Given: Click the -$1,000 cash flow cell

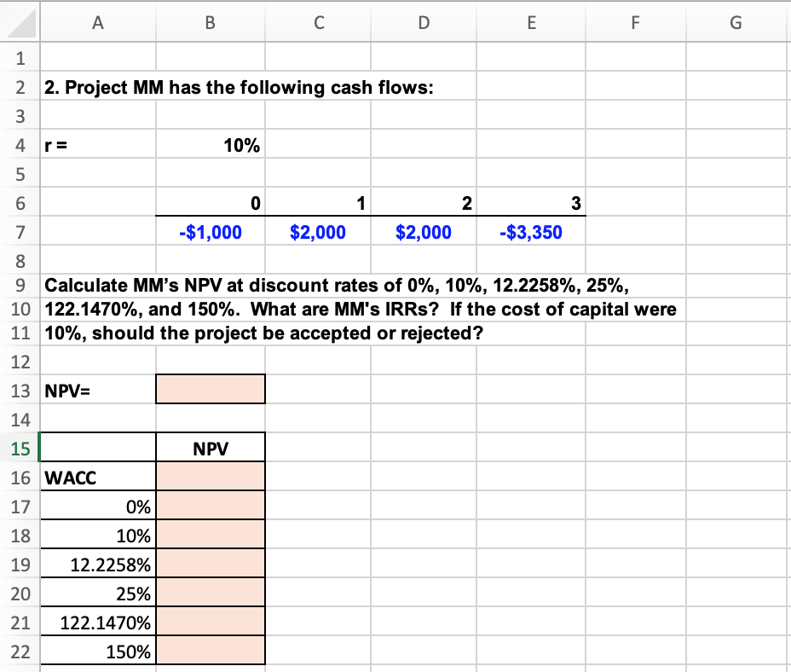Looking at the screenshot, I should pyautogui.click(x=210, y=232).
